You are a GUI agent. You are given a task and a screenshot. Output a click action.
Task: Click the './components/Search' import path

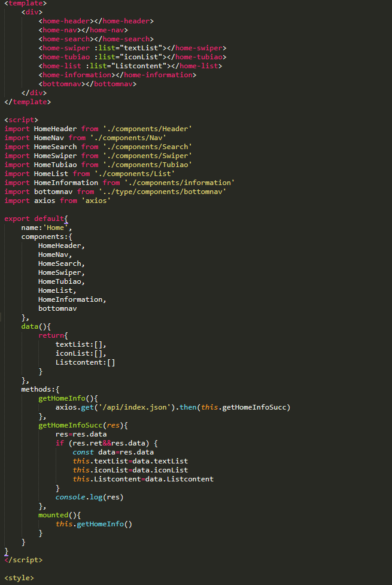pyautogui.click(x=147, y=147)
